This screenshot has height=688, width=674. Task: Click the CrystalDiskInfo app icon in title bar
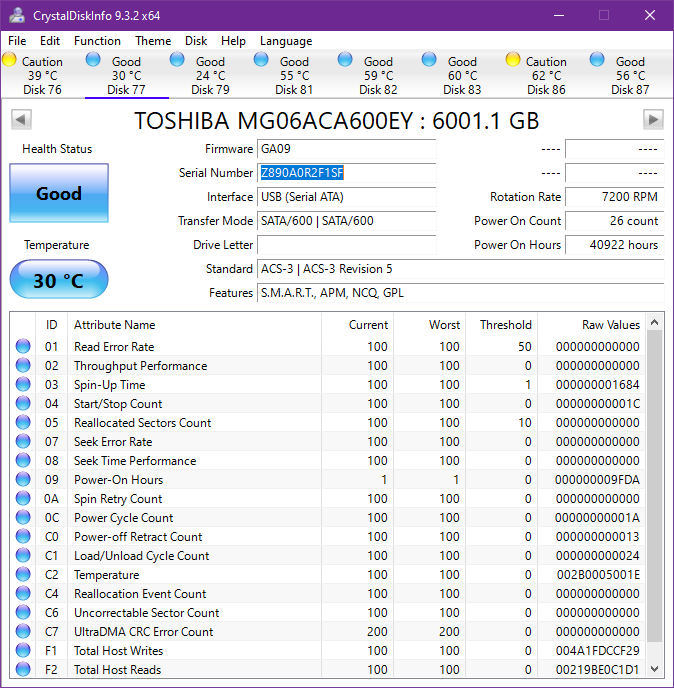click(16, 15)
